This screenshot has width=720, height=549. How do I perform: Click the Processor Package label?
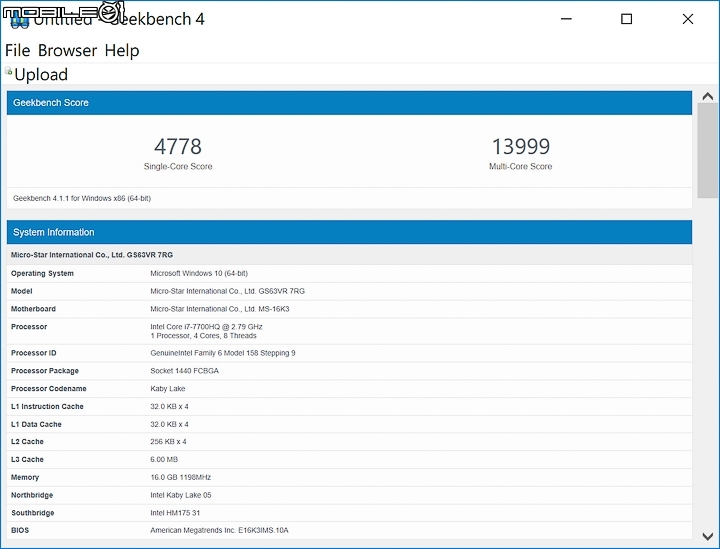point(45,371)
